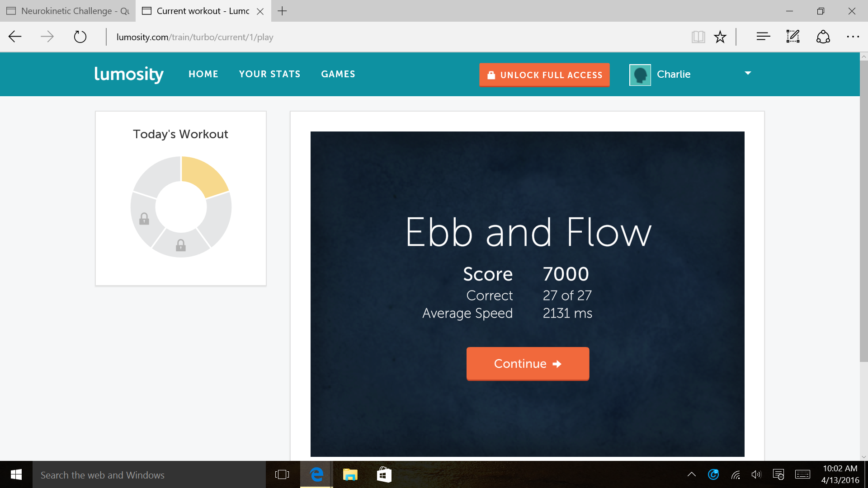Open the Edge Hub icon
This screenshot has height=488, width=868.
(x=763, y=37)
